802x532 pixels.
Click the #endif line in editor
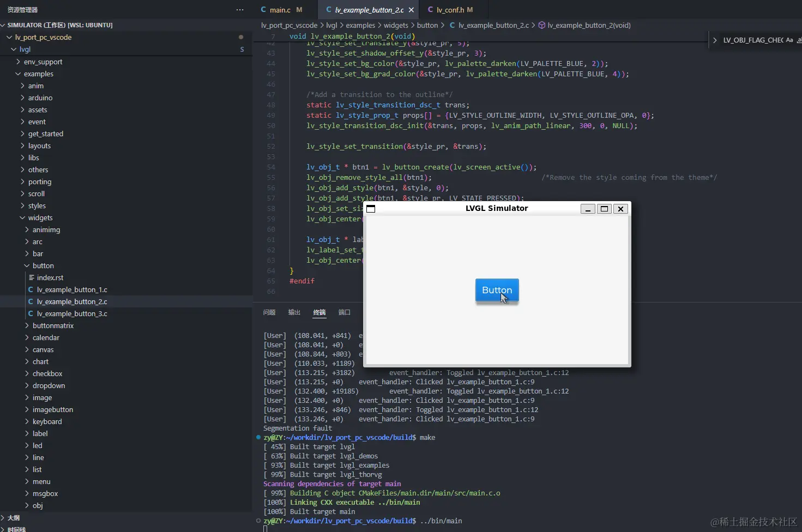click(x=302, y=281)
